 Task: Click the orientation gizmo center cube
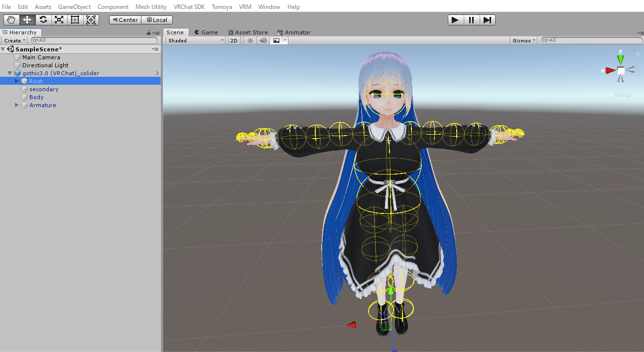pyautogui.click(x=621, y=71)
